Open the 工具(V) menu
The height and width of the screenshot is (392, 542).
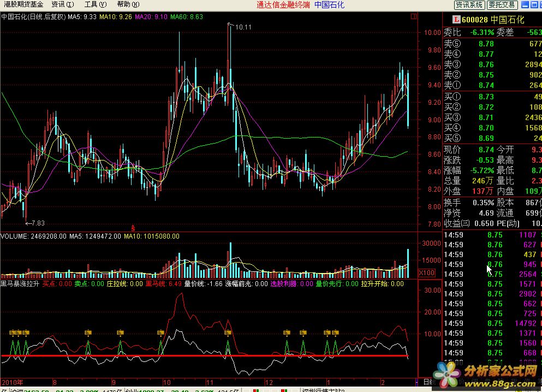[x=96, y=4]
